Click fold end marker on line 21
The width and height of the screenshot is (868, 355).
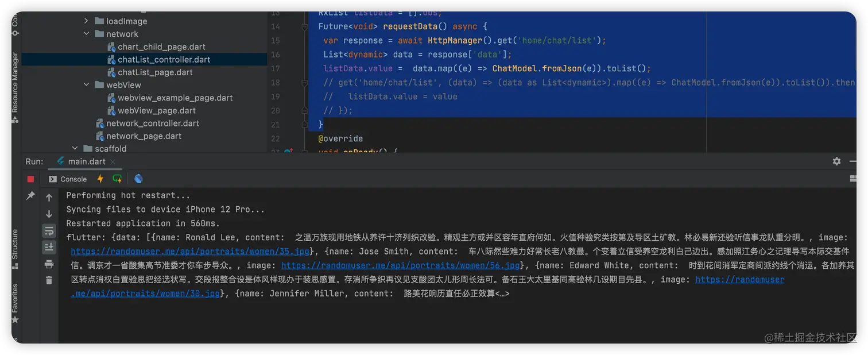(x=305, y=125)
